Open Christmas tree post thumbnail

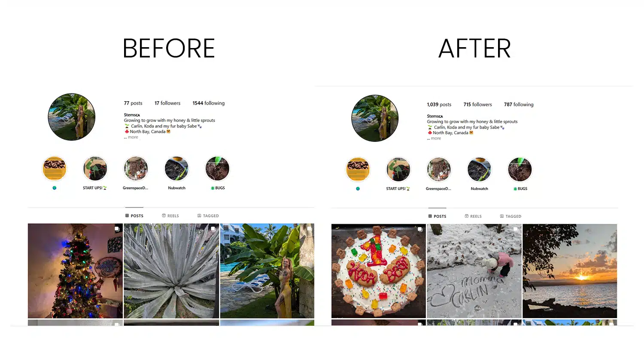(x=75, y=271)
